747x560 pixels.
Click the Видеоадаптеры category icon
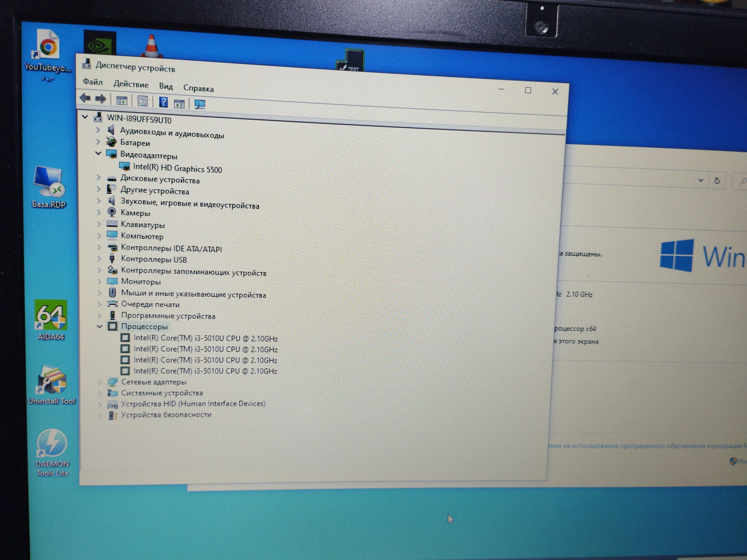coord(112,154)
